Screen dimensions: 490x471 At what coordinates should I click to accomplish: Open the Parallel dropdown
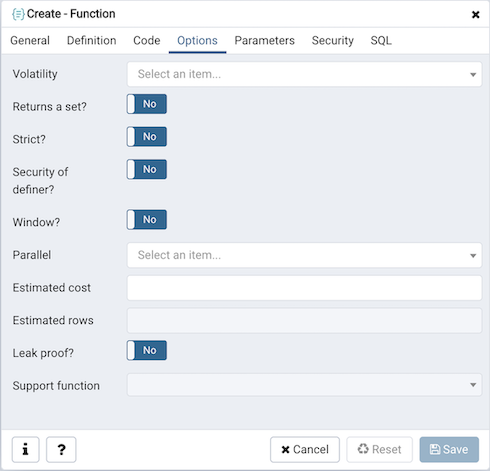304,255
